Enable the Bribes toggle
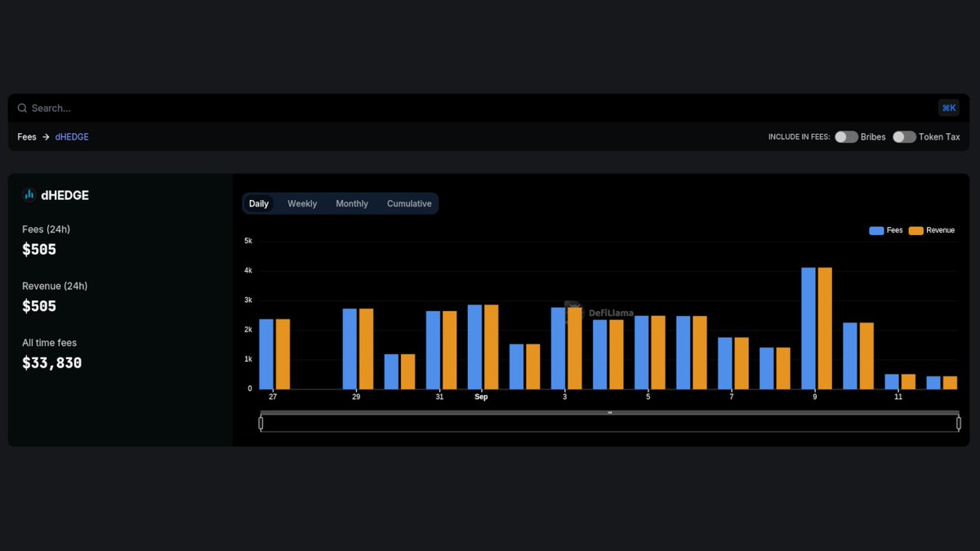This screenshot has width=980, height=551. [x=846, y=137]
